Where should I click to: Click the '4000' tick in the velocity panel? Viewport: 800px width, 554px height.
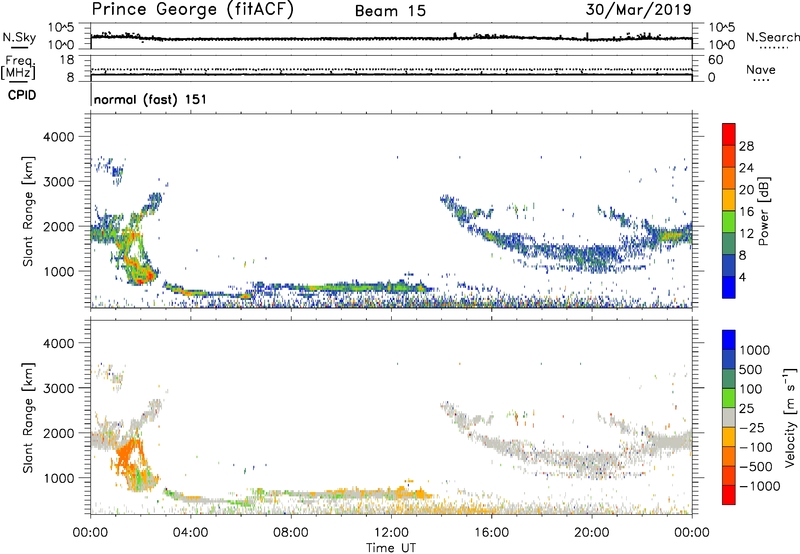(x=58, y=343)
